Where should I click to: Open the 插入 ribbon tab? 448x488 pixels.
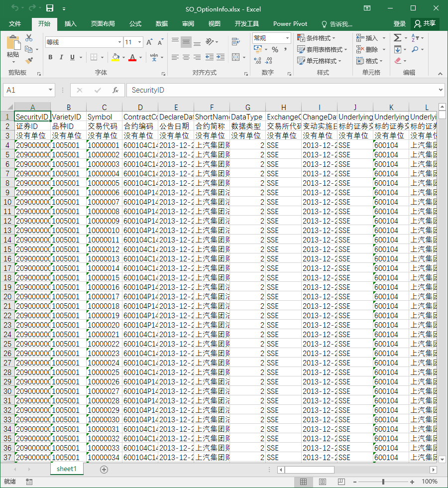tap(70, 24)
